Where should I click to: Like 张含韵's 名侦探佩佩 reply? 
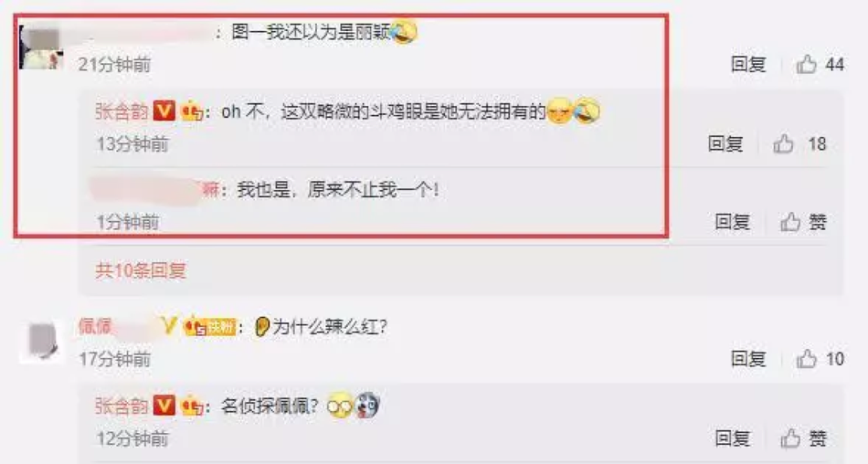[790, 438]
